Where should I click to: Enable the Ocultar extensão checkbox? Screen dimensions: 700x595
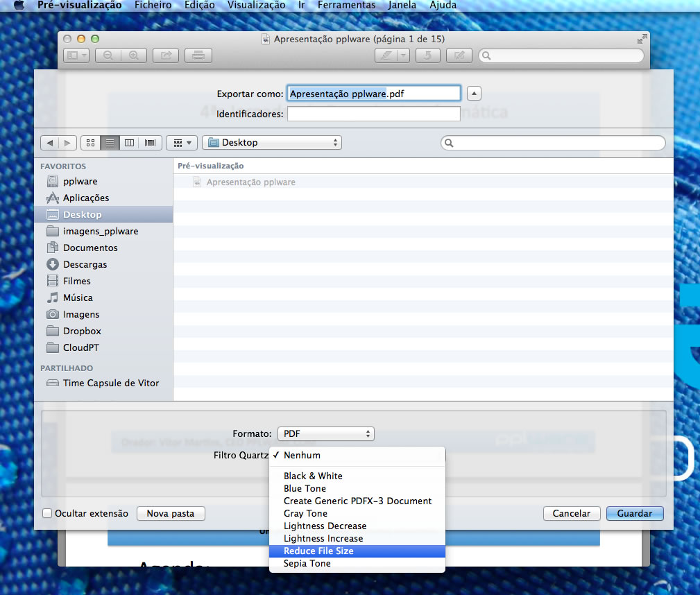click(x=47, y=514)
